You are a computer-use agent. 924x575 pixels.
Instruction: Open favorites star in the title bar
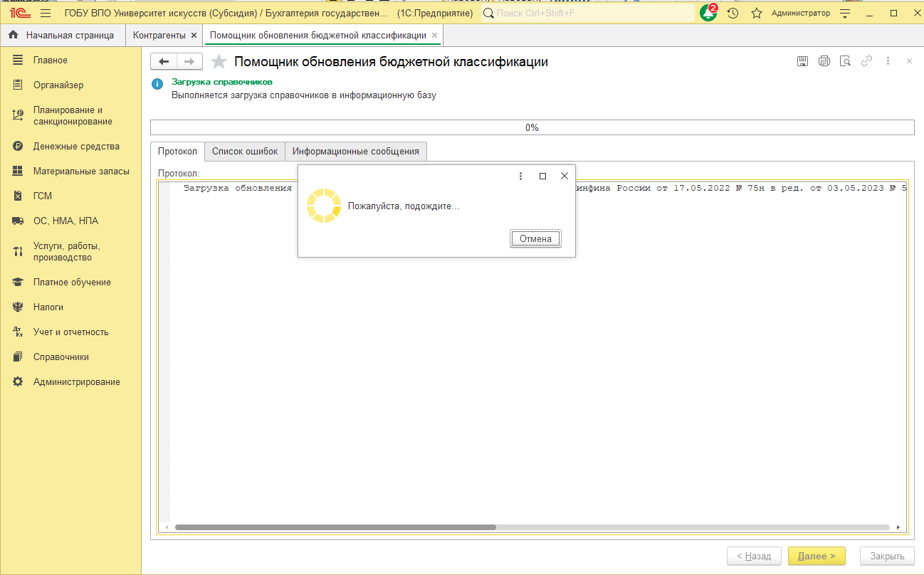click(x=757, y=14)
